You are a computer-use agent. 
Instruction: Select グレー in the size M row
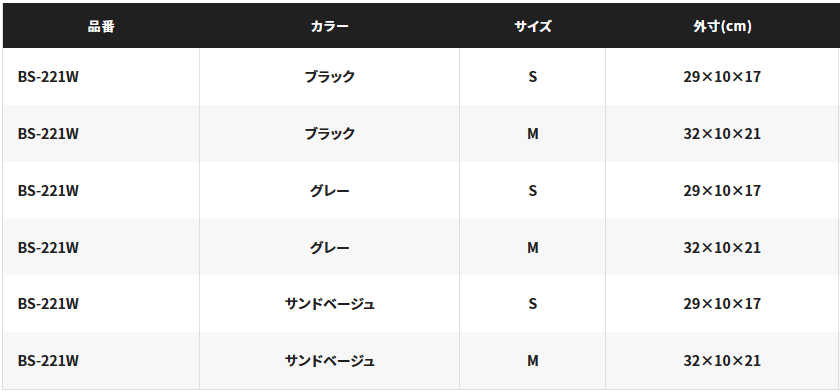coord(329,248)
